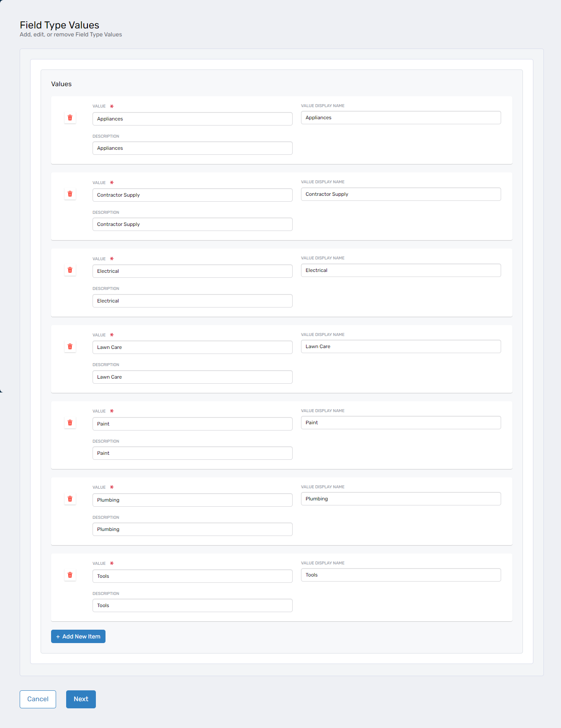
Task: Edit the Paint description field
Action: tap(192, 453)
